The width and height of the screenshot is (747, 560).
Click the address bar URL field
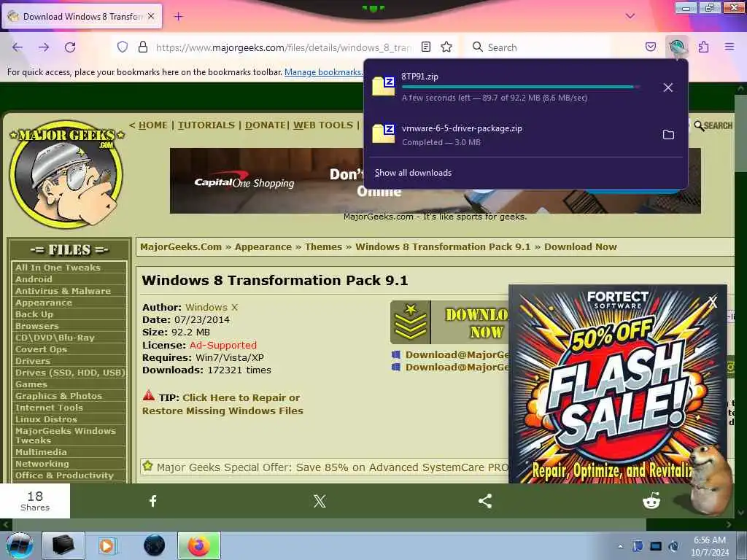point(284,47)
